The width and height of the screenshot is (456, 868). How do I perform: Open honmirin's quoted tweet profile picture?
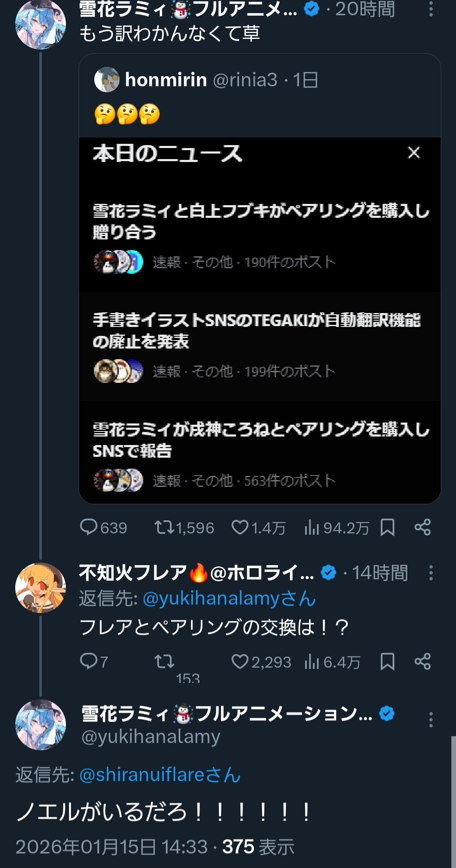tap(107, 80)
